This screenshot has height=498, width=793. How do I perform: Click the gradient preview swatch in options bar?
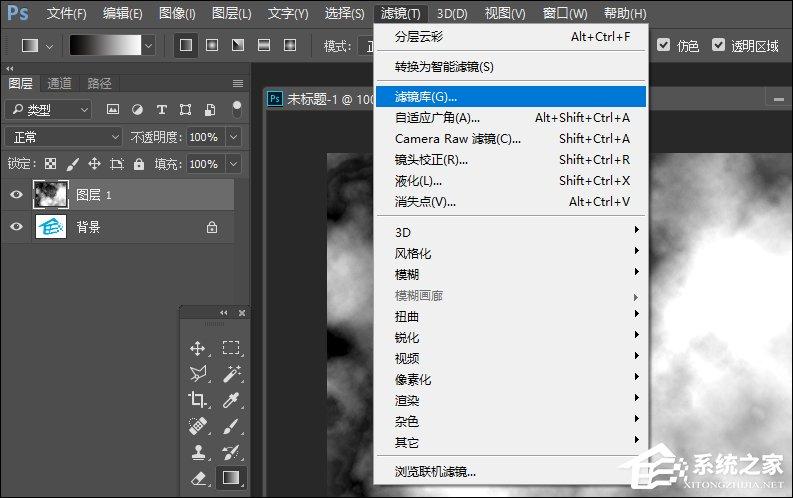pos(110,45)
